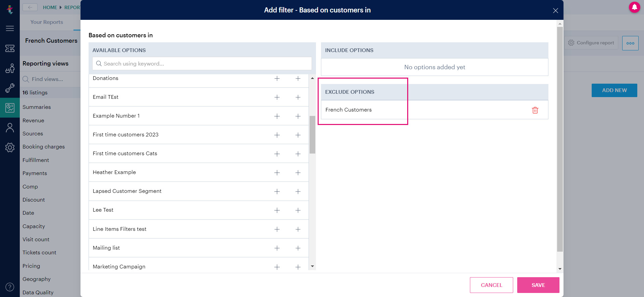644x297 pixels.
Task: Open the three-dot more options button
Action: [x=630, y=43]
